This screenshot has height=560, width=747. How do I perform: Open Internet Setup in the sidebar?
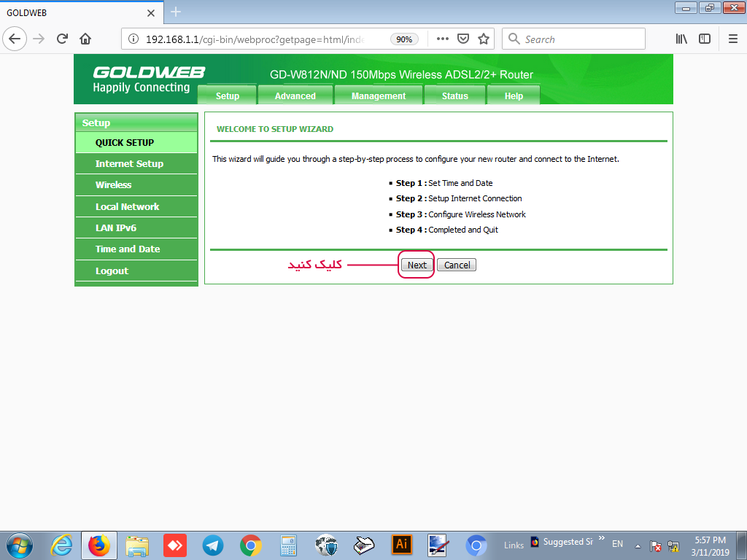tap(129, 164)
